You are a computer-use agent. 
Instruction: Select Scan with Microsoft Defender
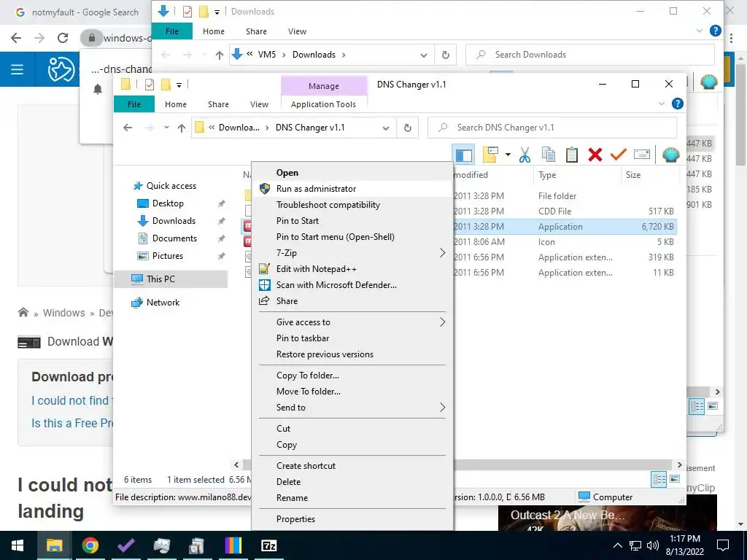point(352,285)
